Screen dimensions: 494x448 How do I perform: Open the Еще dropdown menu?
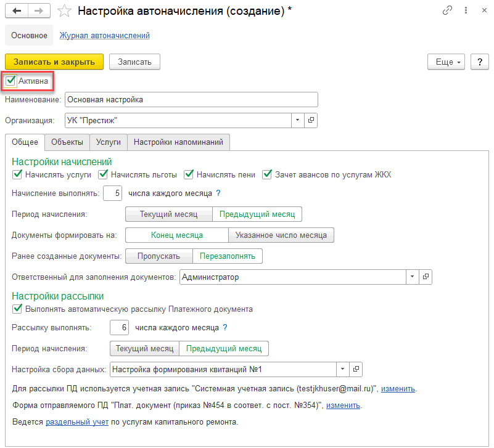[x=446, y=62]
